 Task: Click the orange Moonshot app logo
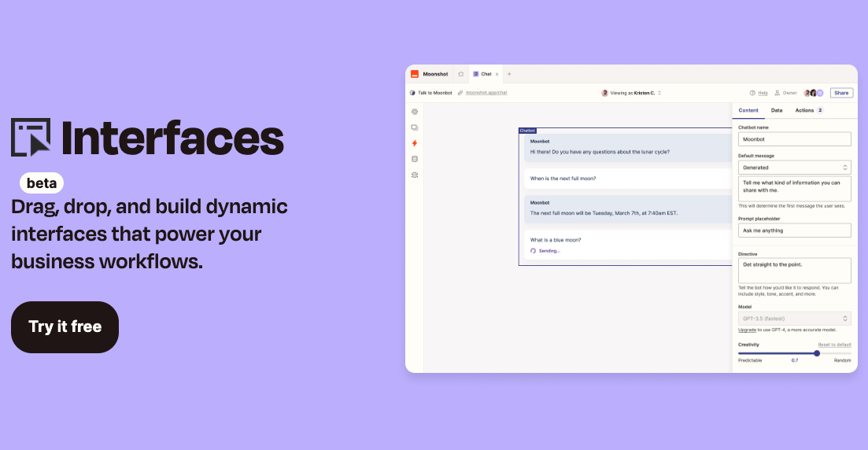(x=415, y=74)
